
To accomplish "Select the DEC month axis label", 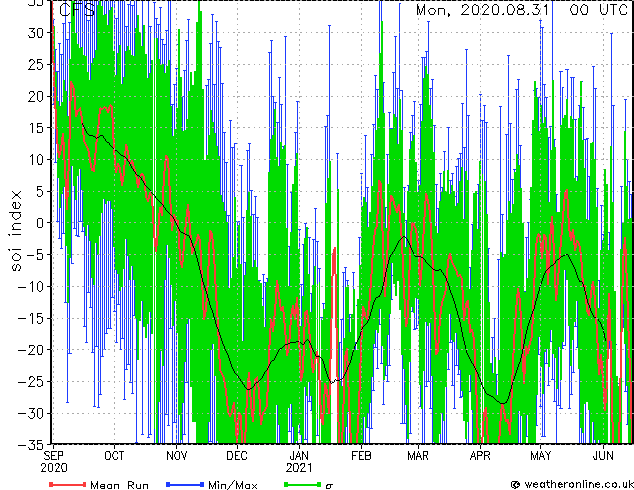I will coord(237,456).
